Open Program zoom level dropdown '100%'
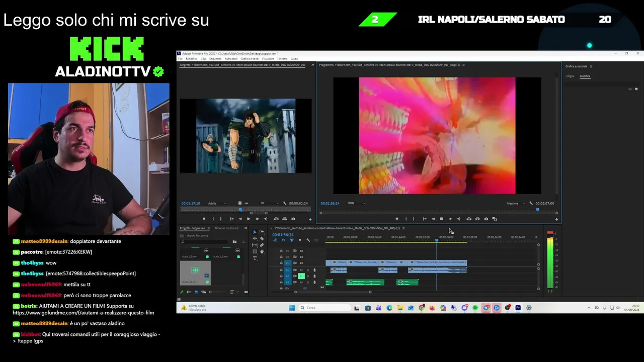Viewport: 644px width, 362px height. point(357,203)
